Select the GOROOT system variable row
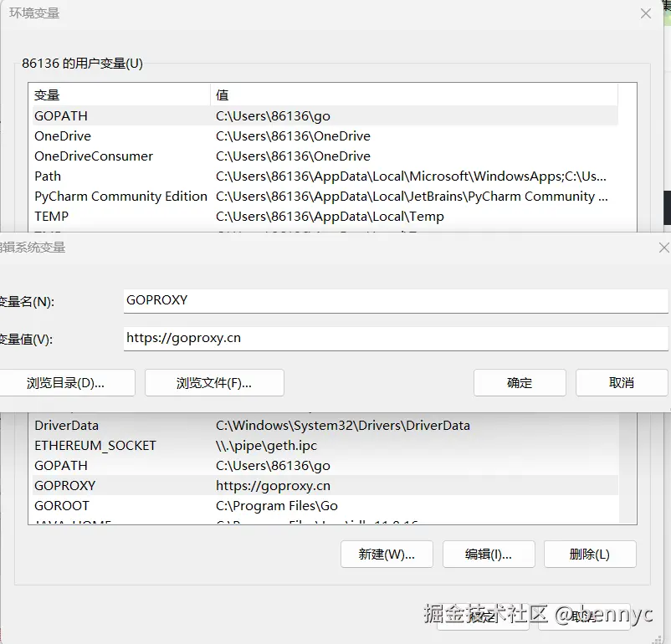The height and width of the screenshot is (644, 671). click(325, 506)
